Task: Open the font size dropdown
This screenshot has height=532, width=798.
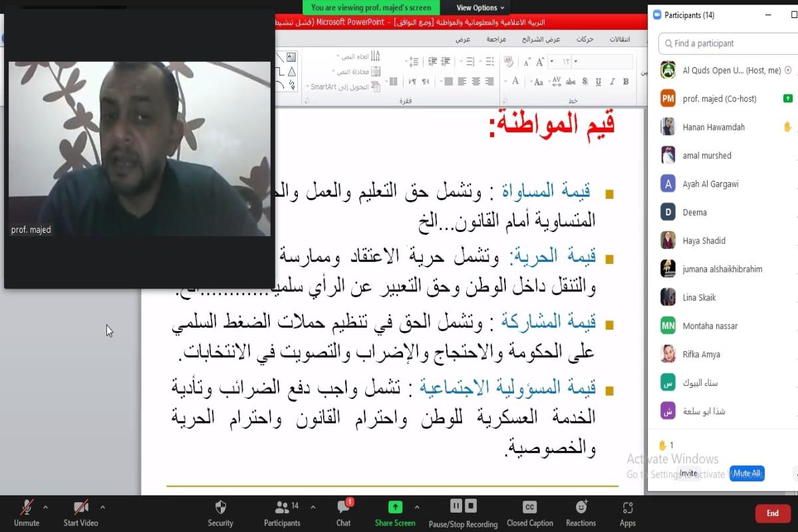Action: tap(551, 62)
